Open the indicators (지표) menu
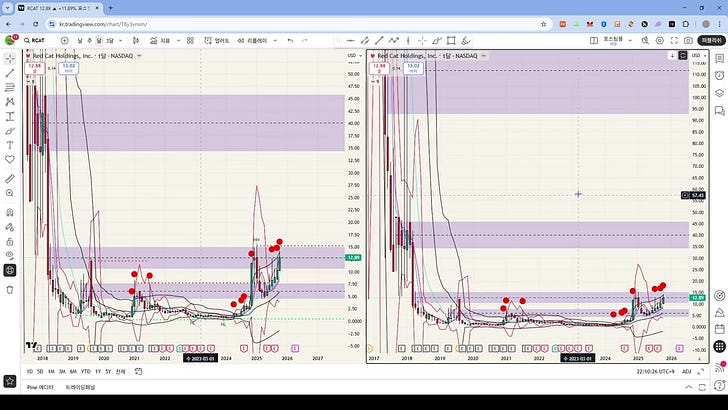Screen dimensions: 728x410 point(160,40)
